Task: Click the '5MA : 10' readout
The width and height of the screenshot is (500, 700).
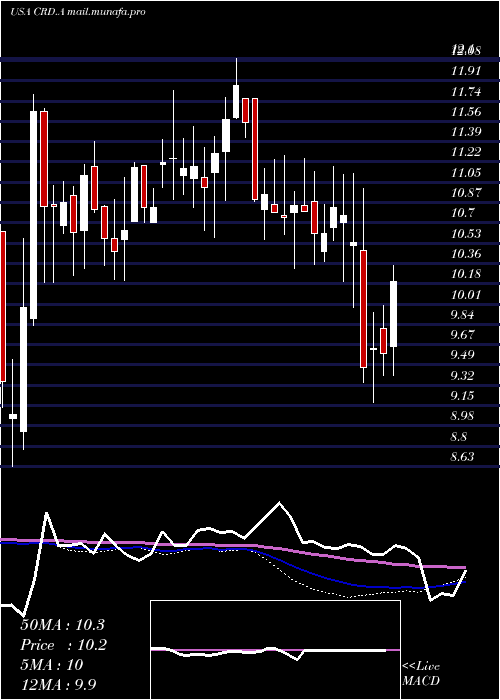Action: point(52,665)
